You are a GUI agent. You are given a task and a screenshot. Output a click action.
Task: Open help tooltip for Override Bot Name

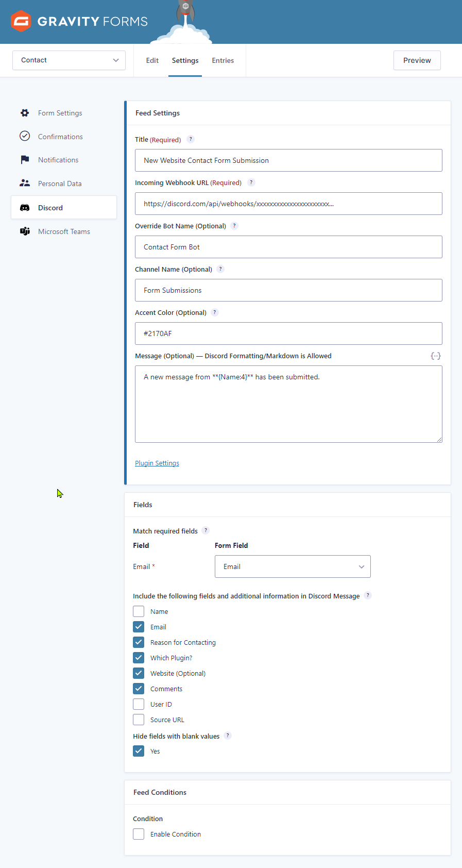pos(234,226)
